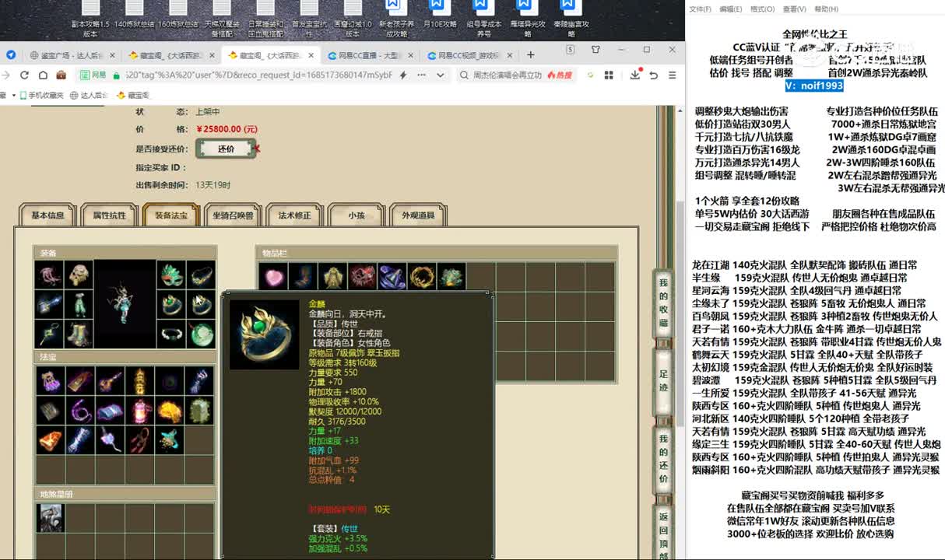
Task: Select the purple whip talisman icon
Action: [80, 410]
